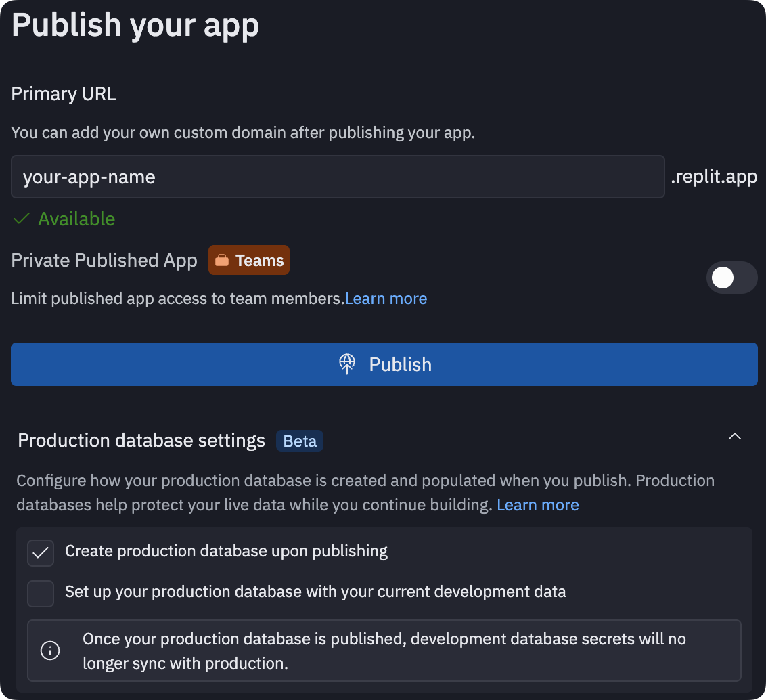Enable setup with current development data checkbox
The width and height of the screenshot is (766, 700).
point(41,593)
